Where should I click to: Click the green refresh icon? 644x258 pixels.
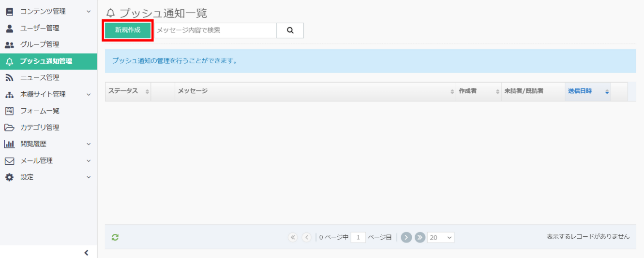115,237
